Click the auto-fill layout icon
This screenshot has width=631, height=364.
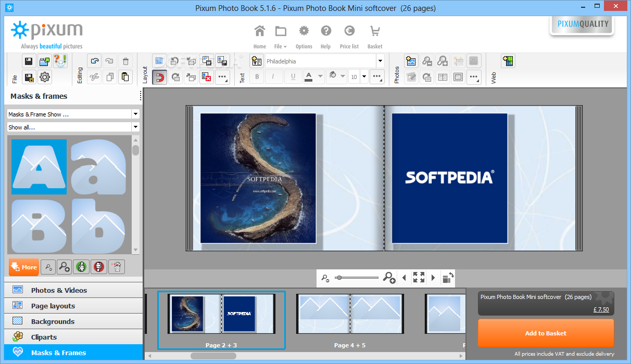coord(207,61)
